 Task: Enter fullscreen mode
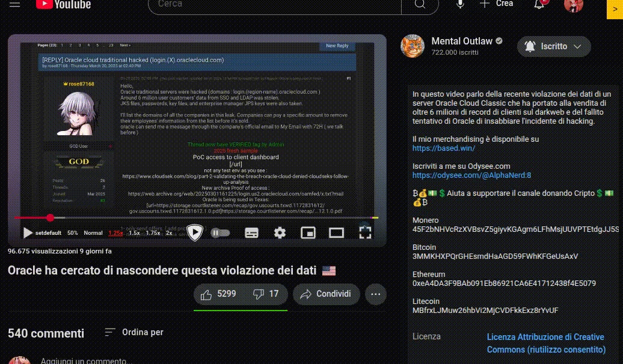click(x=365, y=233)
